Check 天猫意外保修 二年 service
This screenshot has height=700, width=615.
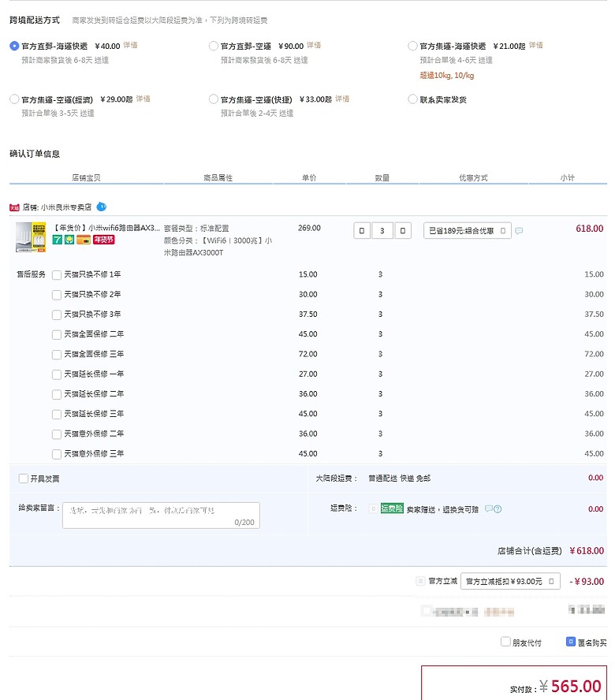click(57, 434)
